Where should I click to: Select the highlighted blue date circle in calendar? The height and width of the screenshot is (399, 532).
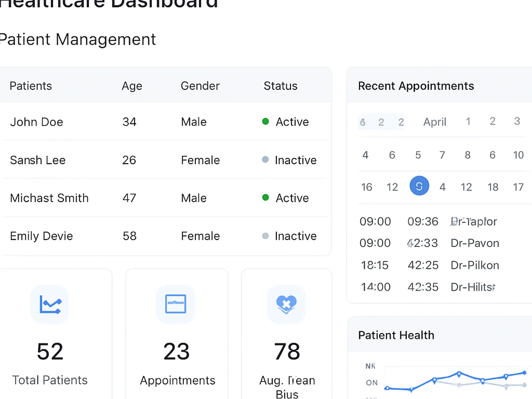pyautogui.click(x=419, y=186)
